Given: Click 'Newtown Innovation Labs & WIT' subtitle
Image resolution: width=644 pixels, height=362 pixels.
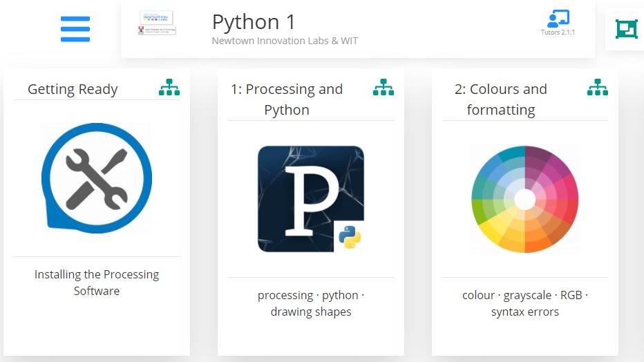Looking at the screenshot, I should click(x=285, y=41).
